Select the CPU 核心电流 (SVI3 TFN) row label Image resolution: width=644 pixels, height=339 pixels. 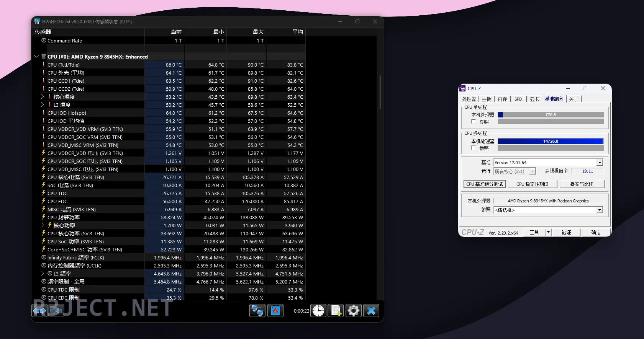tap(76, 177)
